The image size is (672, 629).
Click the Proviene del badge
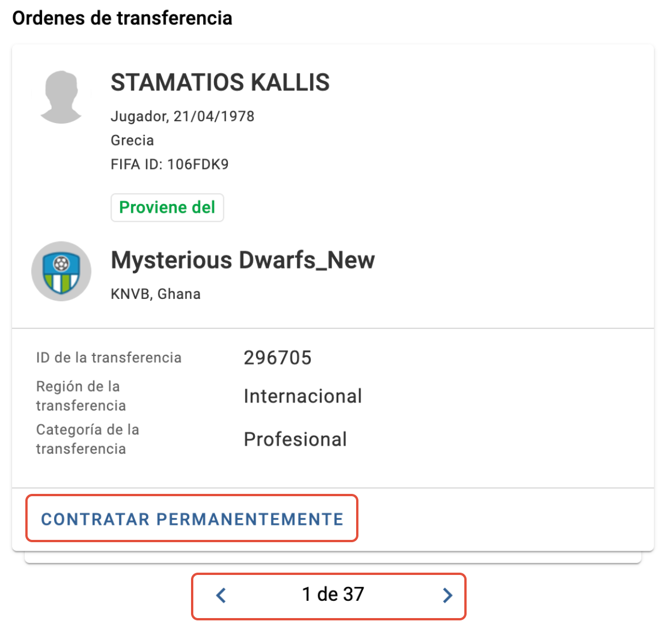[167, 208]
